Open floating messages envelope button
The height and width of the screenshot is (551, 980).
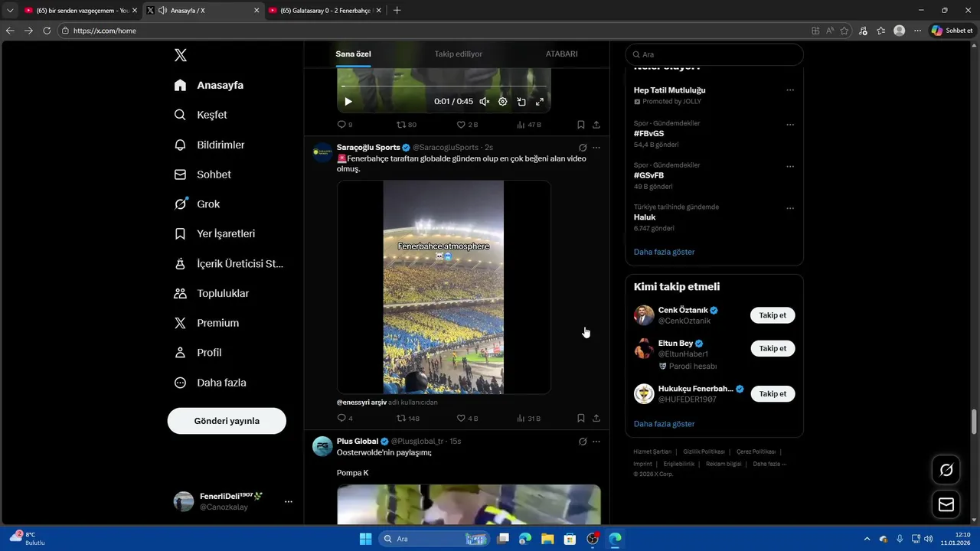click(946, 504)
